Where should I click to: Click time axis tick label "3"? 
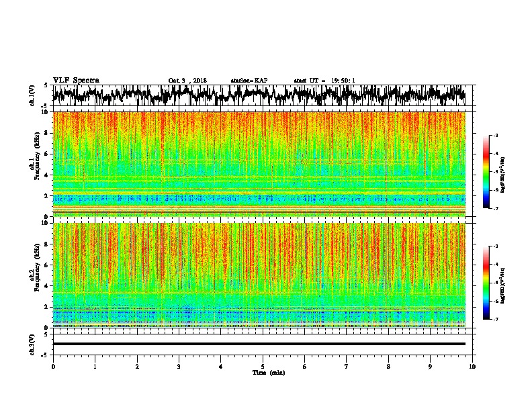179,367
